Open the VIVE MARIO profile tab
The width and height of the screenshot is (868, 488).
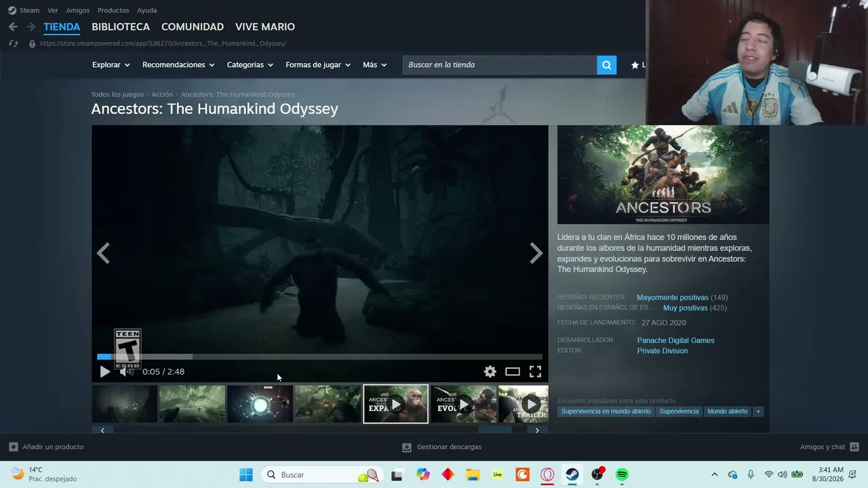pos(265,27)
